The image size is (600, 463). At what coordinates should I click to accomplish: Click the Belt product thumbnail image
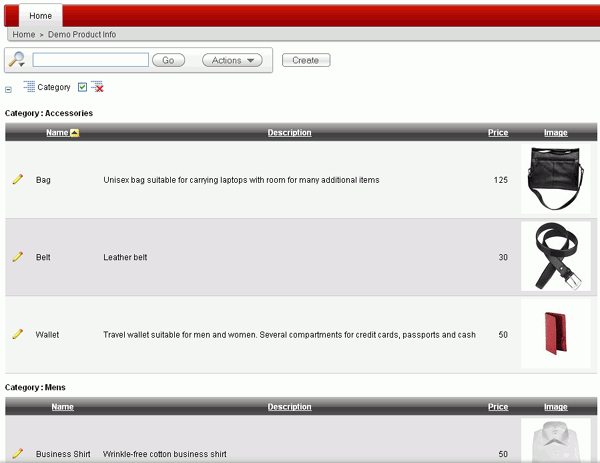pos(556,256)
